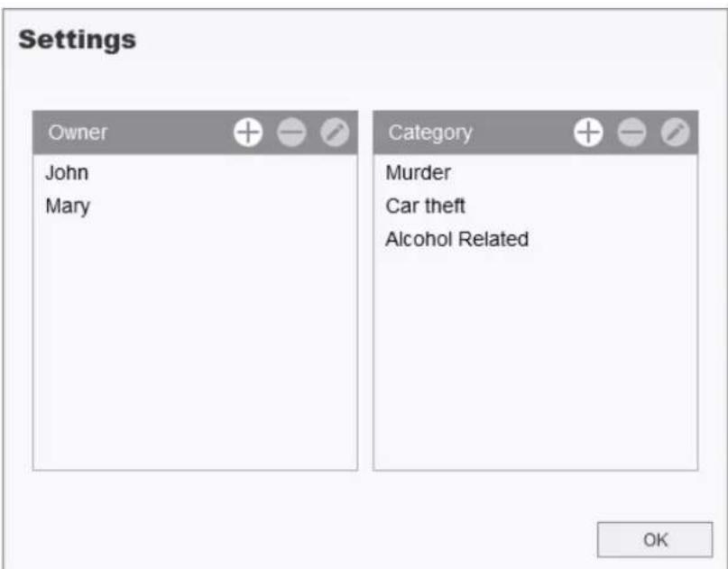Click the Category panel header label
This screenshot has height=569, width=728.
429,133
